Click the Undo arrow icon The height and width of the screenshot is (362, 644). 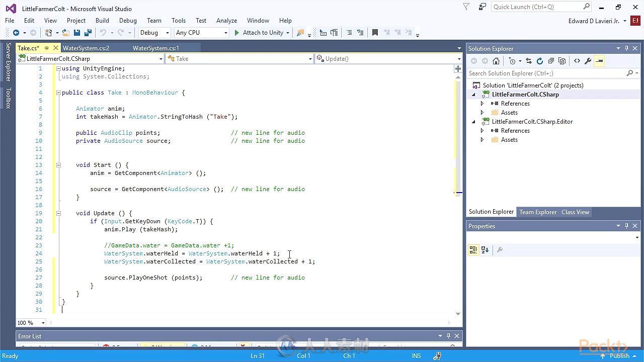point(103,33)
